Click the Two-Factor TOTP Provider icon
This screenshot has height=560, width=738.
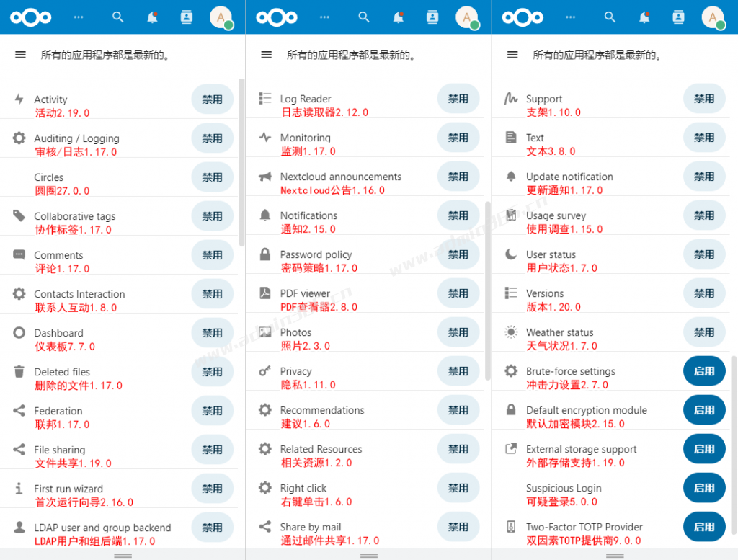pyautogui.click(x=511, y=527)
